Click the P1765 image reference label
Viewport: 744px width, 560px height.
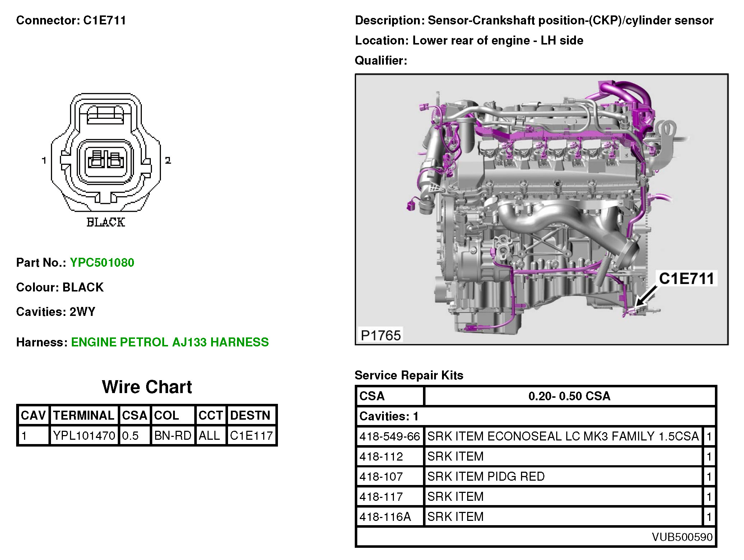(x=380, y=335)
